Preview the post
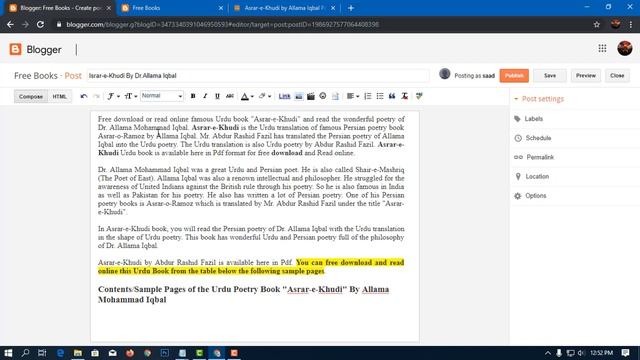Image resolution: width=640 pixels, height=360 pixels. coord(586,76)
